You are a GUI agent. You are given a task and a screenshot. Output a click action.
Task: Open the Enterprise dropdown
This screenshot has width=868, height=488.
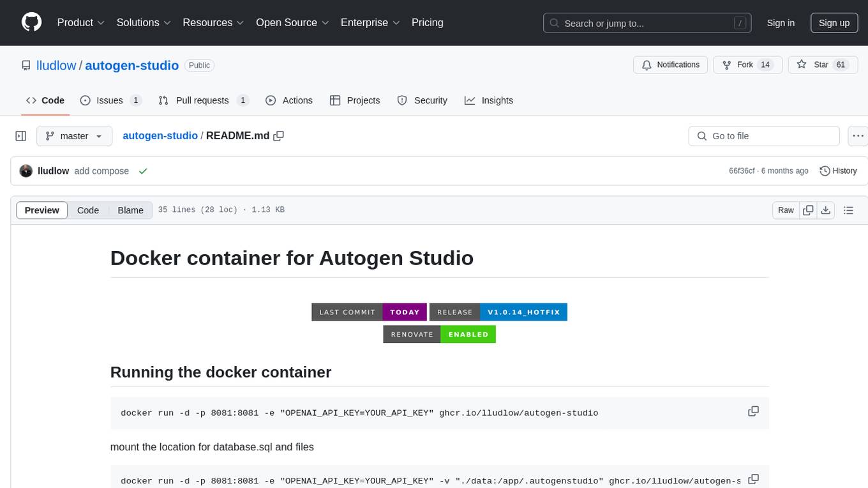click(370, 22)
